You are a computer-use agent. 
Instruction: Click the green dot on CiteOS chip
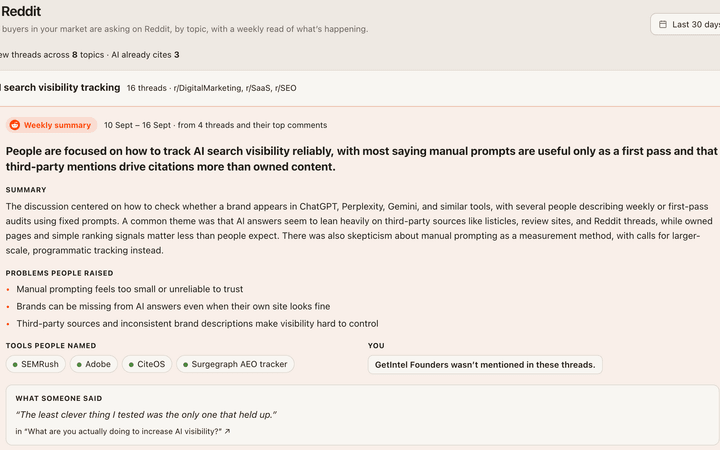tap(131, 365)
